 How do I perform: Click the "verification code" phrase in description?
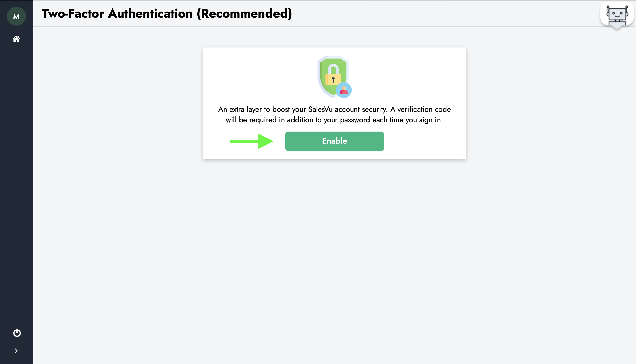(x=424, y=109)
